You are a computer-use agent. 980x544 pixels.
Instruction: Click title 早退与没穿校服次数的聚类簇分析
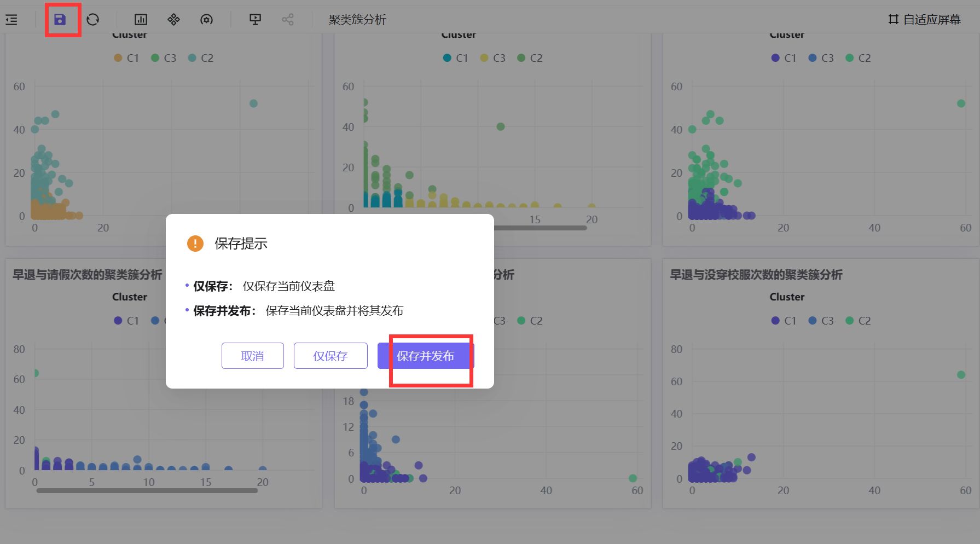click(756, 275)
